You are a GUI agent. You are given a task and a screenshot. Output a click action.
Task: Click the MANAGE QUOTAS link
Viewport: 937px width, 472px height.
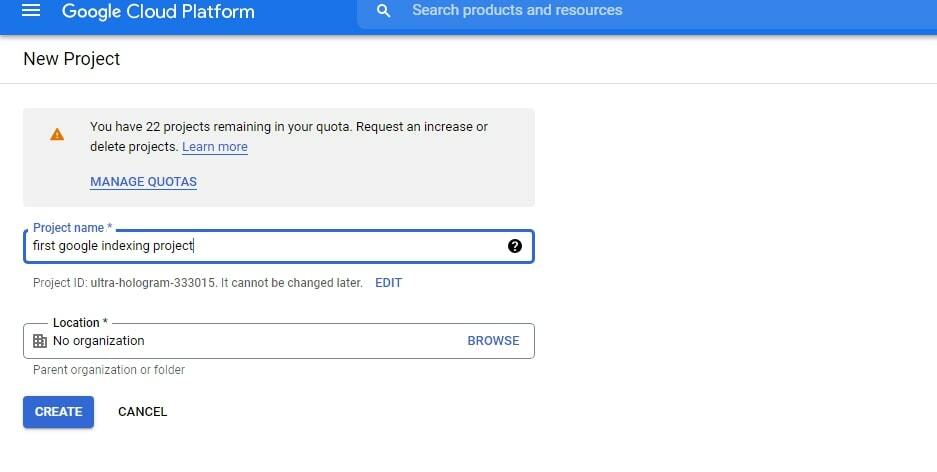pyautogui.click(x=143, y=182)
